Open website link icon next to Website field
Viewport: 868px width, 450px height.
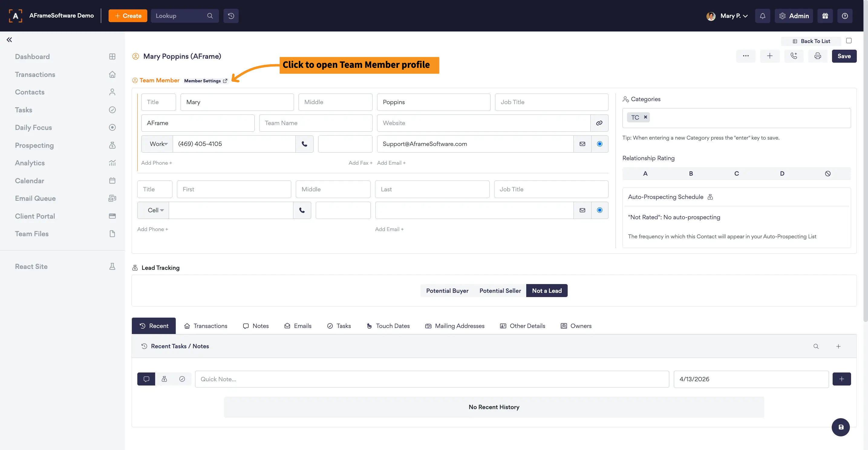599,123
